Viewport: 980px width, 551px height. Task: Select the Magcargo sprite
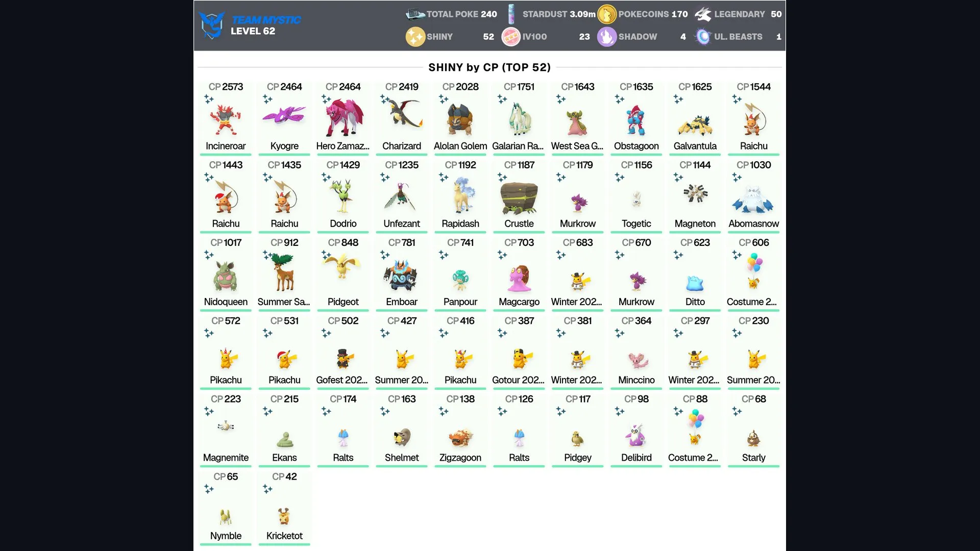[519, 279]
